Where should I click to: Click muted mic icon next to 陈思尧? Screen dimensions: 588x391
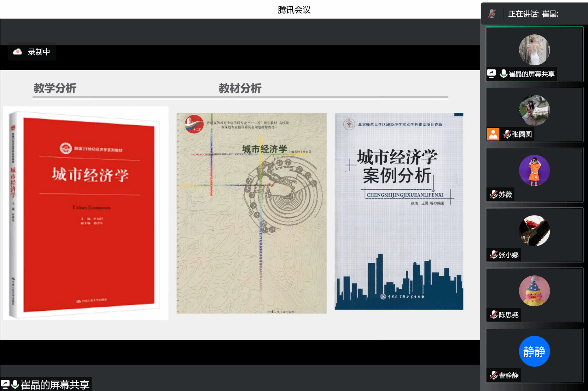(494, 315)
